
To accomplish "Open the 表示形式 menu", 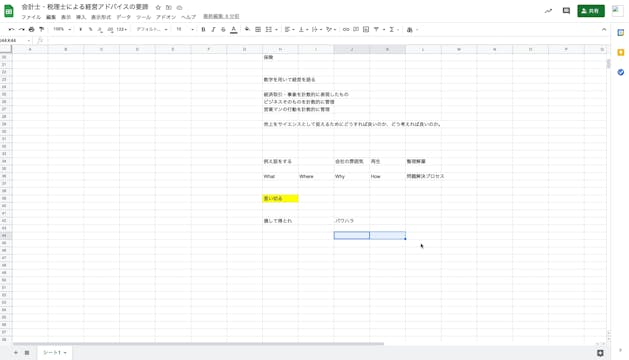I will coord(101,17).
